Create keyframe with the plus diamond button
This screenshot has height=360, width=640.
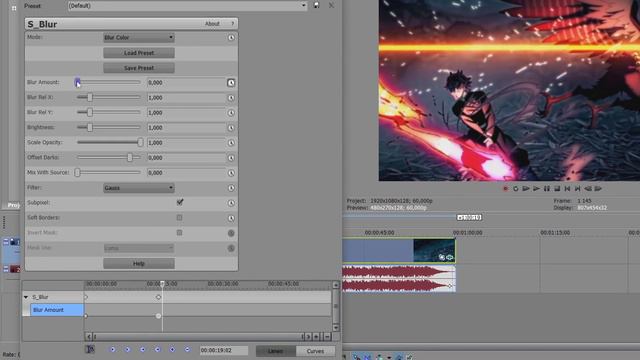(x=172, y=349)
